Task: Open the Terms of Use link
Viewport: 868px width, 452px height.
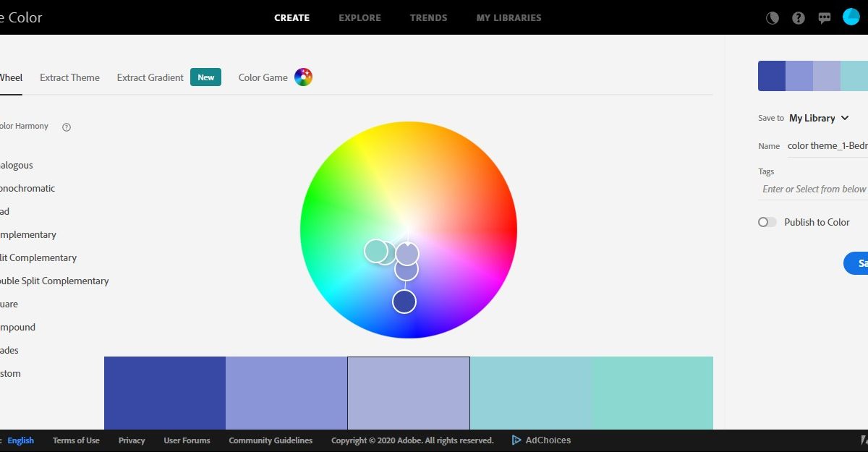Action: (76, 440)
